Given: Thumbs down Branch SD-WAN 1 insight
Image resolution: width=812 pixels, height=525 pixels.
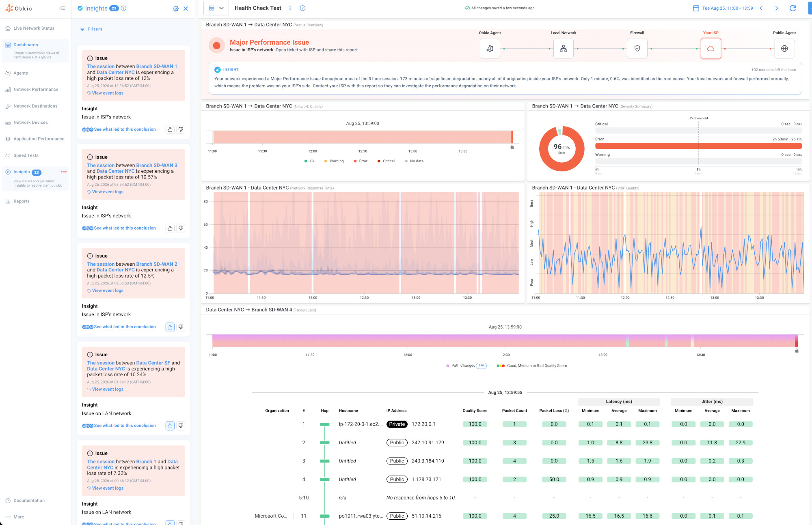Looking at the screenshot, I should [x=181, y=130].
